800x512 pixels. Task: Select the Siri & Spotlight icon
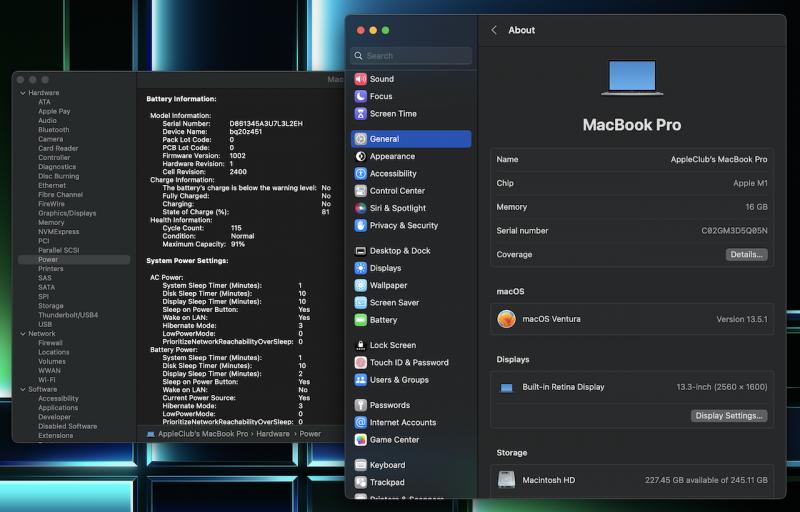(x=361, y=208)
